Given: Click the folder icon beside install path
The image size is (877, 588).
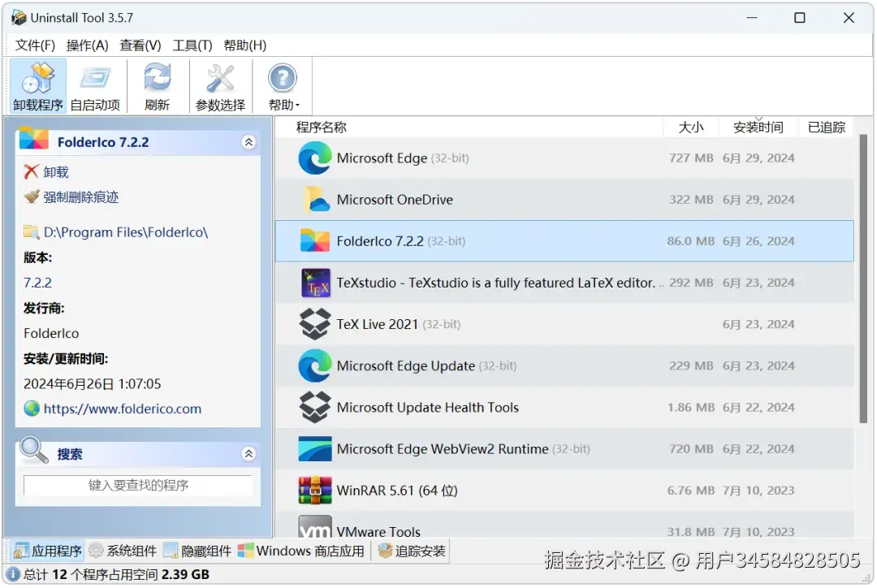Looking at the screenshot, I should click(x=32, y=232).
